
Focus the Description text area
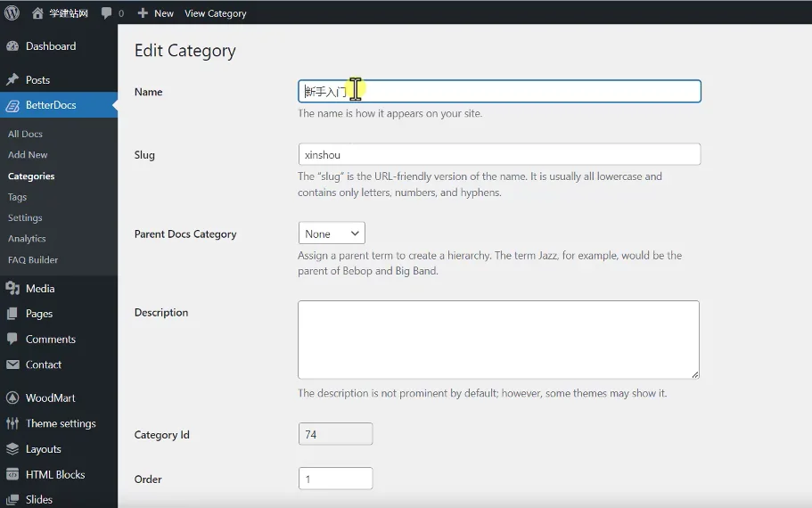point(498,340)
